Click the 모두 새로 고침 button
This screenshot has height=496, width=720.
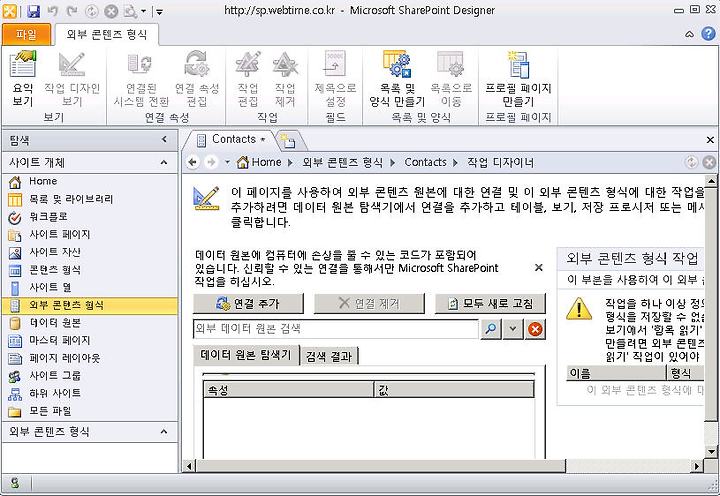tap(490, 304)
